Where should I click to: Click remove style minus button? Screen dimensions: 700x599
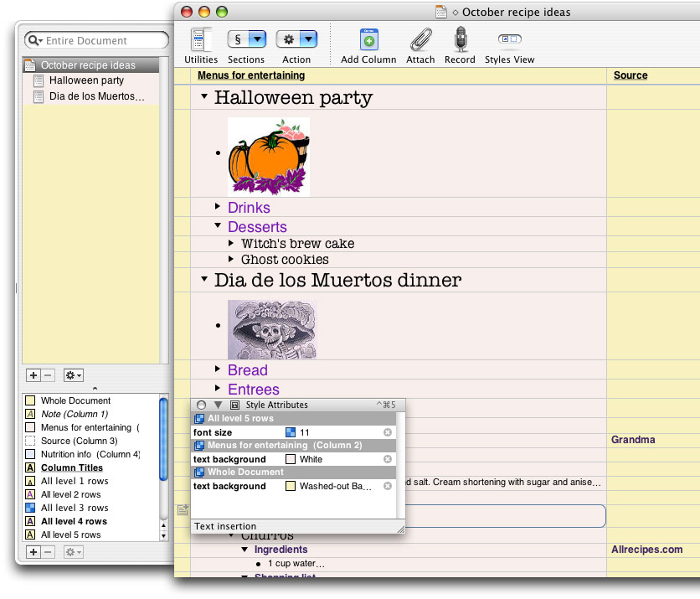pyautogui.click(x=48, y=552)
